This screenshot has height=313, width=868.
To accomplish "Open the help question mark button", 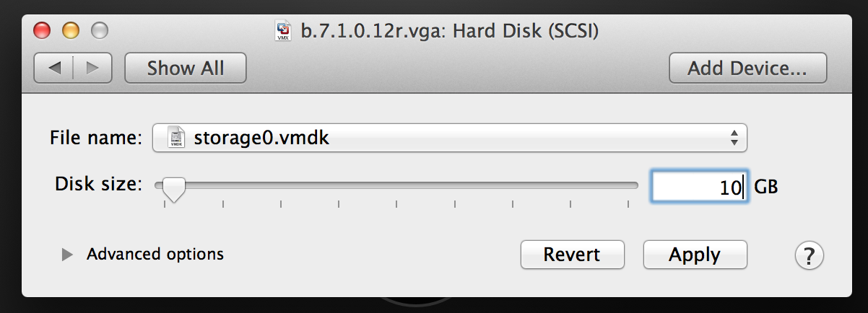I will point(810,255).
